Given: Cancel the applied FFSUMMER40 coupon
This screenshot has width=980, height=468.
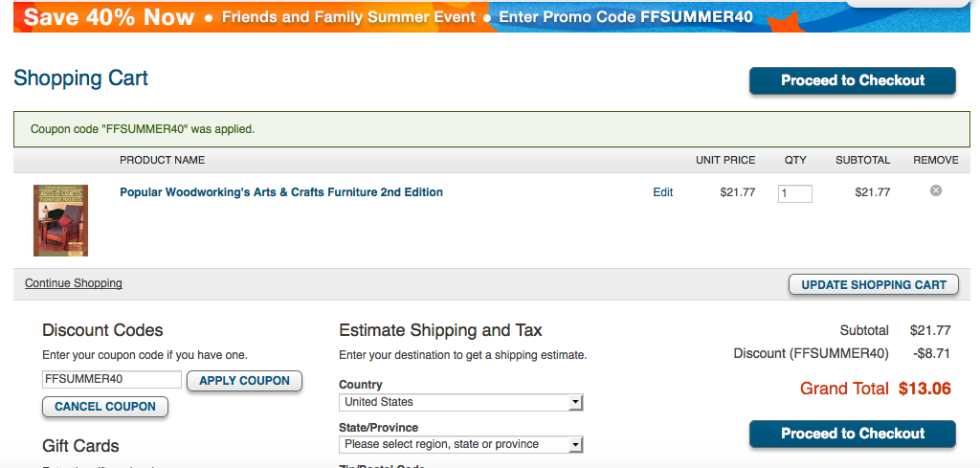Looking at the screenshot, I should [105, 407].
